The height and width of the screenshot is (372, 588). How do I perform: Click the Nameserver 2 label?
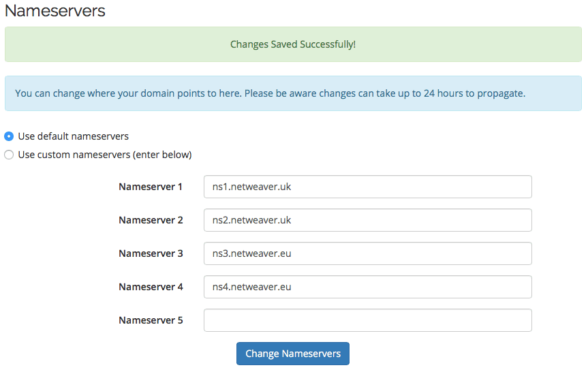coord(151,220)
